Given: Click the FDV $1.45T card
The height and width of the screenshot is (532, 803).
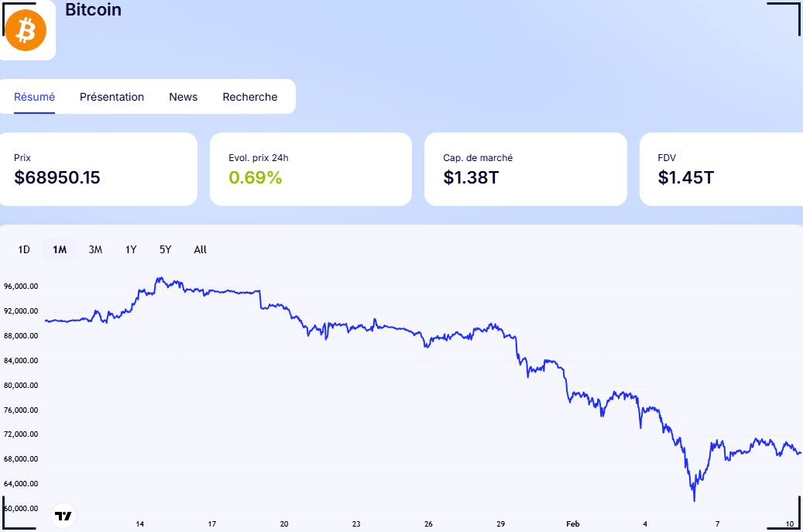Looking at the screenshot, I should tap(720, 169).
